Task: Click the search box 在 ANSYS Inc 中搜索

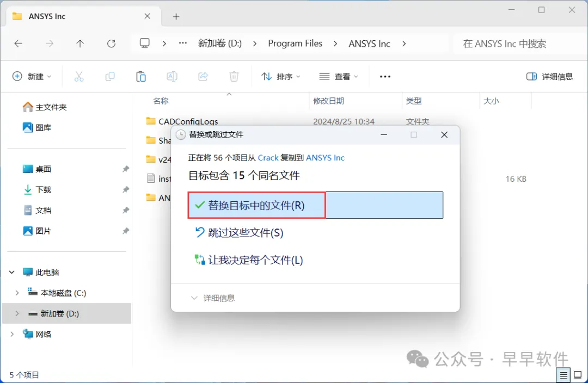Action: (519, 44)
